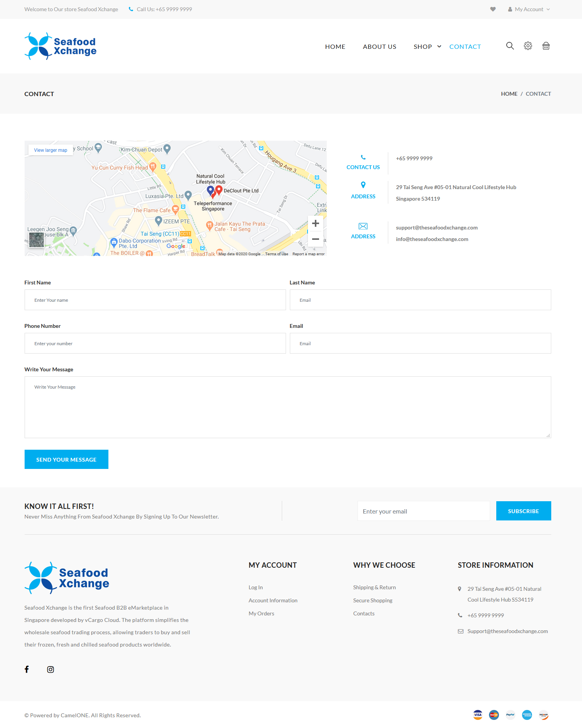The height and width of the screenshot is (728, 582).
Task: Open the View larger map link
Action: click(x=50, y=150)
